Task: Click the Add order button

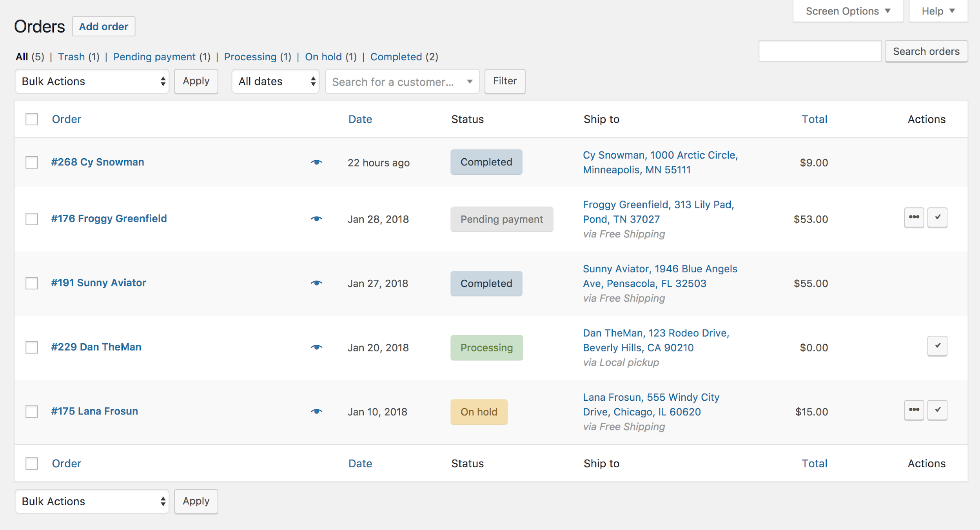Action: coord(103,26)
